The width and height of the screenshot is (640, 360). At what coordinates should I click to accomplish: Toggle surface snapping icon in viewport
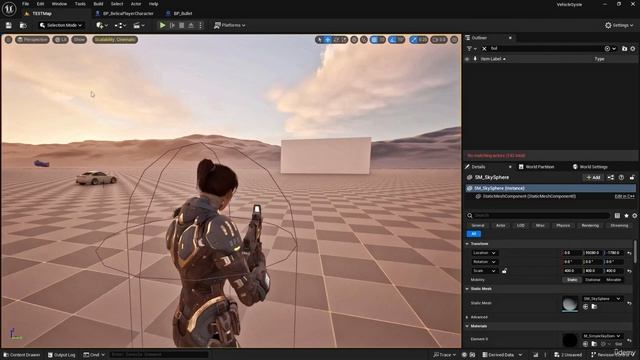364,40
